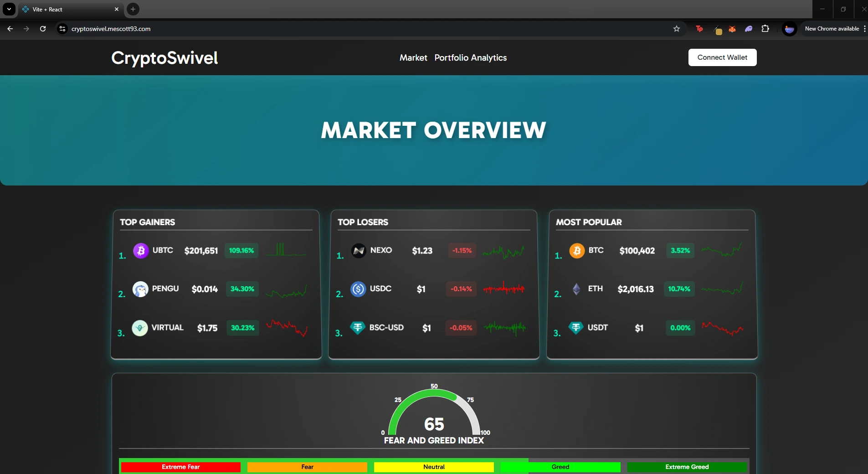Click the CryptoSwivel logo

click(164, 58)
